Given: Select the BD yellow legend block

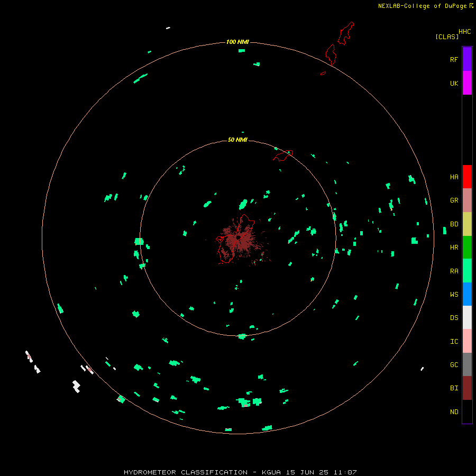Looking at the screenshot, I should [467, 224].
